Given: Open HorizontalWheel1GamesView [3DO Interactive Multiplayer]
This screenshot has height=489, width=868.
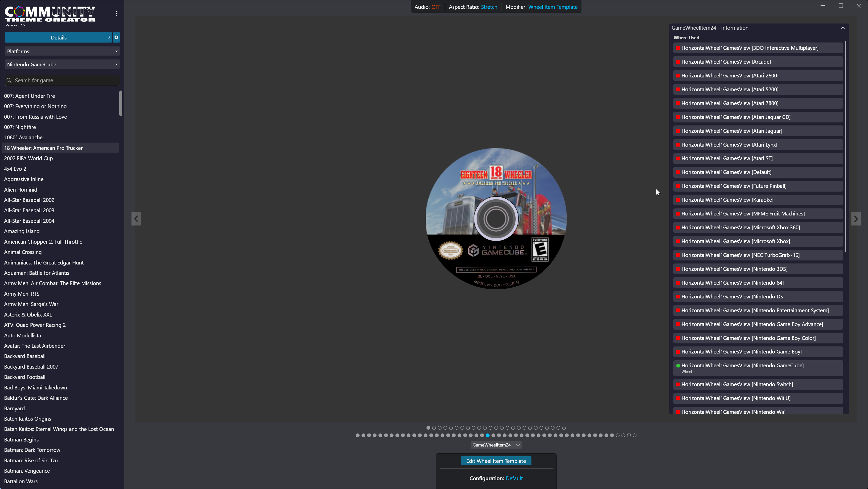Looking at the screenshot, I should tap(758, 48).
